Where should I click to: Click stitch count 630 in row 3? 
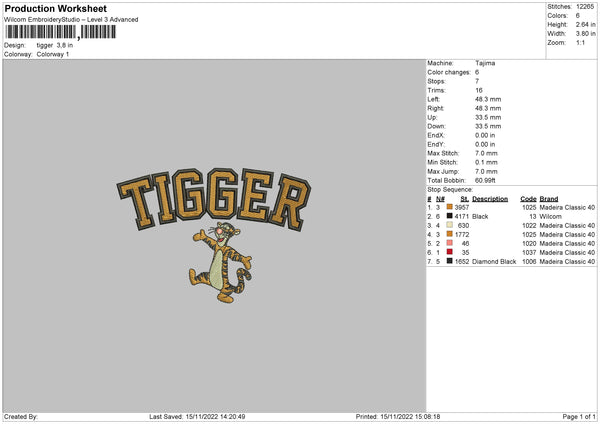point(463,225)
